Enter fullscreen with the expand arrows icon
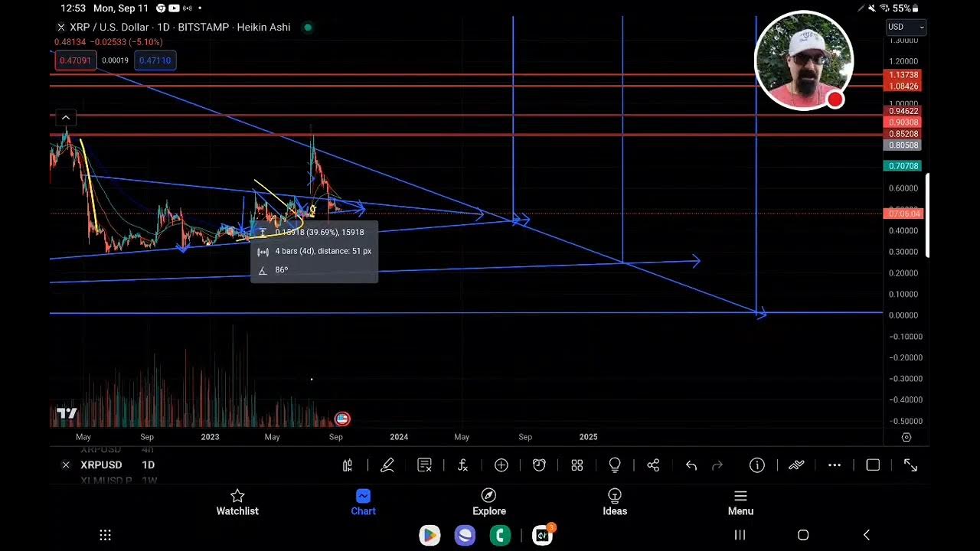This screenshot has height=551, width=980. tap(910, 465)
